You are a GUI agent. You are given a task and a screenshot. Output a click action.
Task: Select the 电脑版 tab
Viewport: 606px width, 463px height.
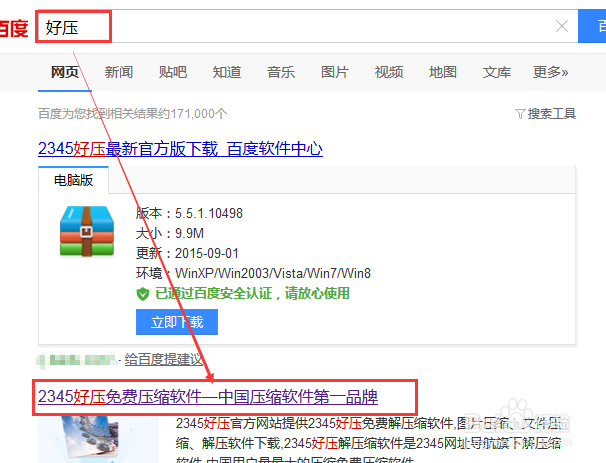[x=73, y=180]
